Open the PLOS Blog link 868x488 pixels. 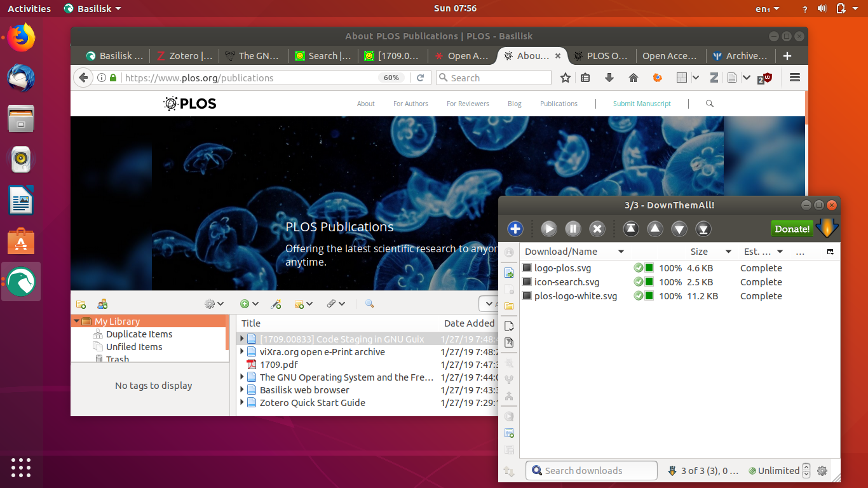[x=515, y=104]
